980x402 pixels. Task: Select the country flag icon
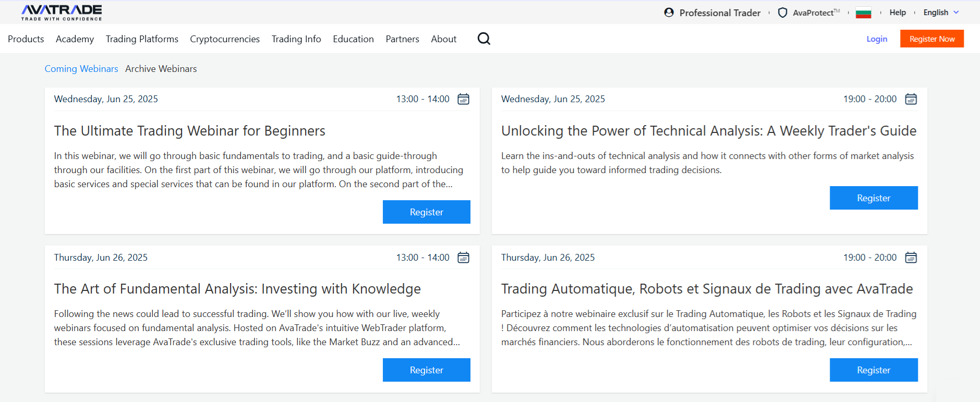[x=864, y=13]
